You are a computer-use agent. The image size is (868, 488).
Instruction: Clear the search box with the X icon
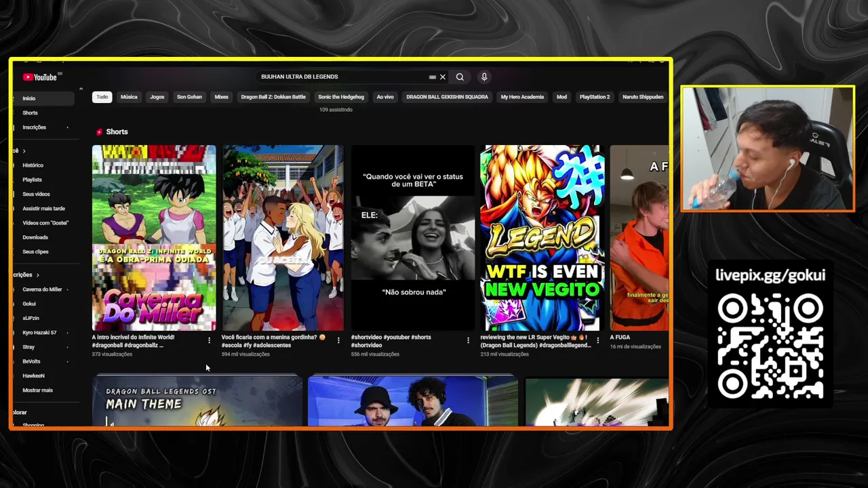[x=443, y=77]
